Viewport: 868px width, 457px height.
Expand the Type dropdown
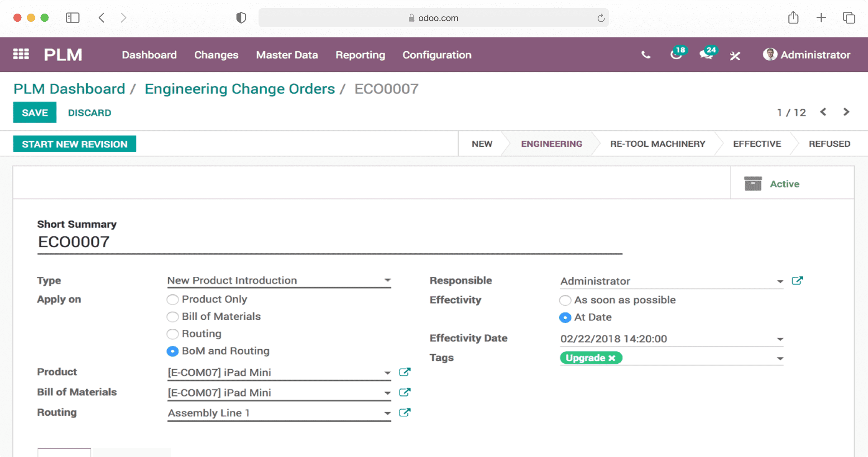(x=387, y=280)
